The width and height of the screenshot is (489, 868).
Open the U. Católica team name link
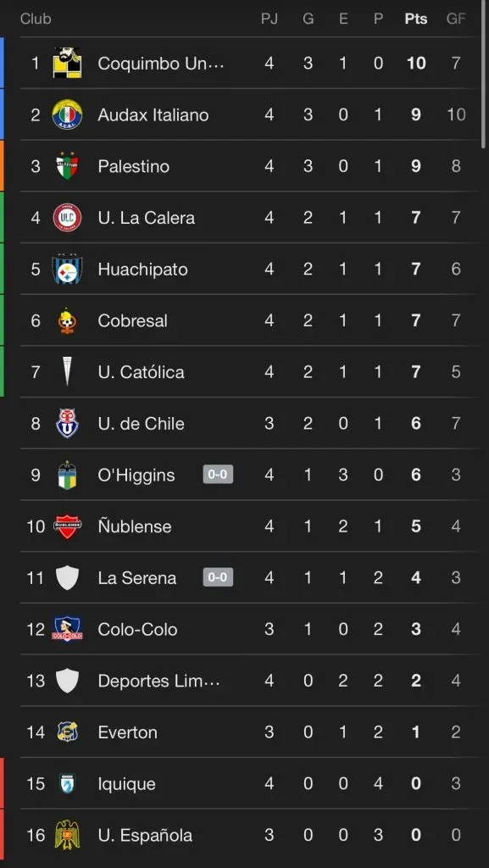[141, 372]
